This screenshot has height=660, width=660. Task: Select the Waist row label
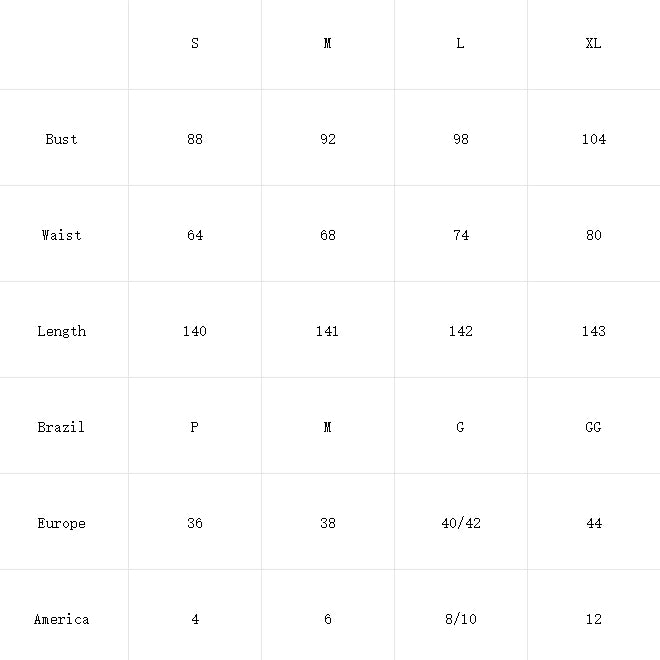[x=61, y=235]
